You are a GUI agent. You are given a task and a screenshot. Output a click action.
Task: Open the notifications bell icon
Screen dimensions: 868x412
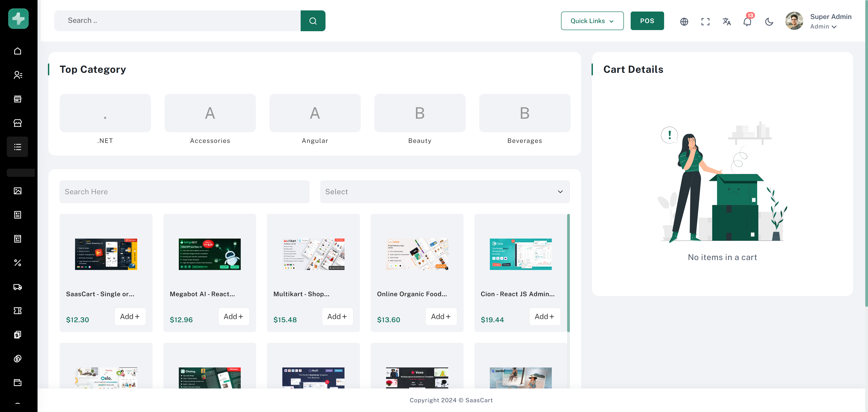(x=747, y=21)
